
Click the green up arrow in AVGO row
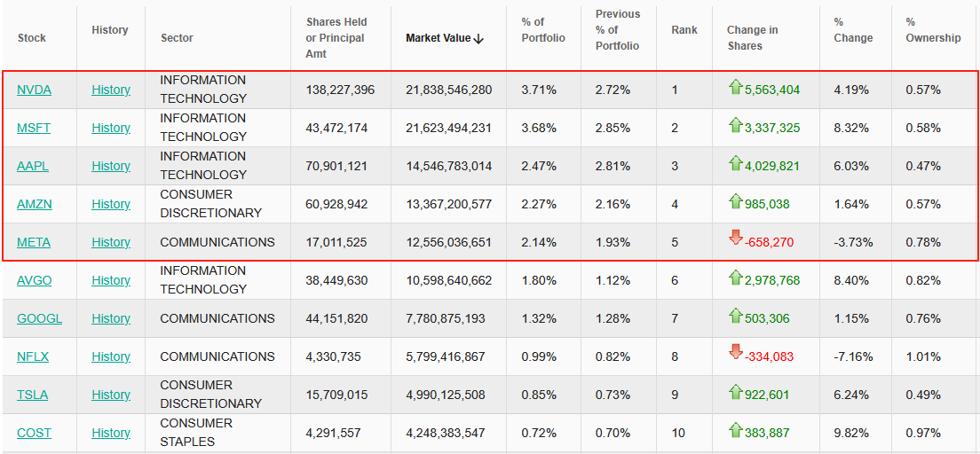tap(735, 278)
